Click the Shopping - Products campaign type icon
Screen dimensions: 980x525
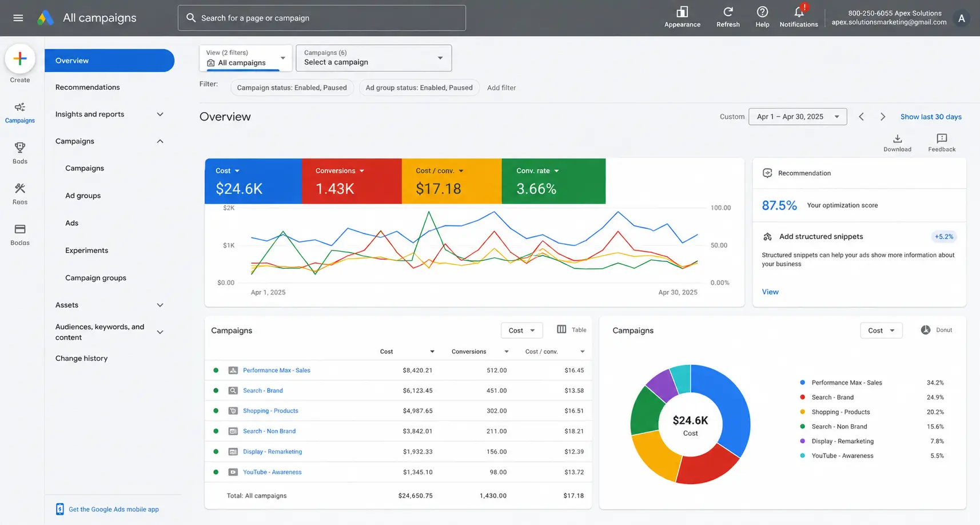[x=233, y=411]
